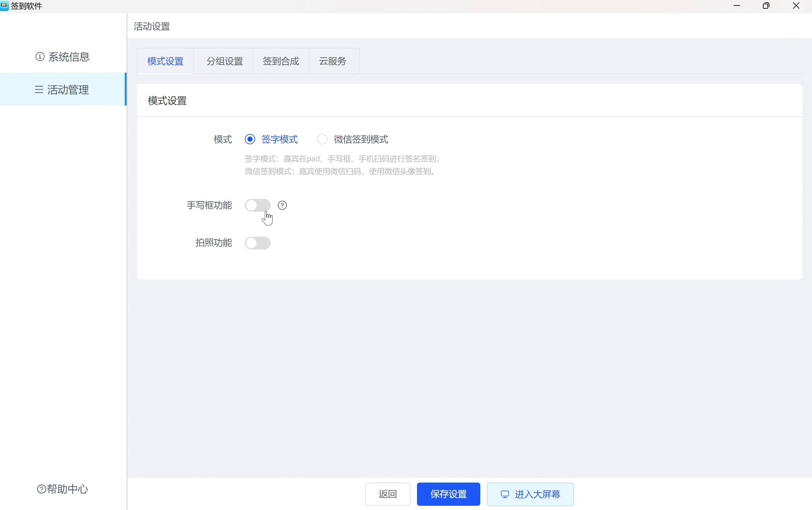Viewport: 812px width, 510px height.
Task: Choose the 签字模式 radio option
Action: coord(250,139)
